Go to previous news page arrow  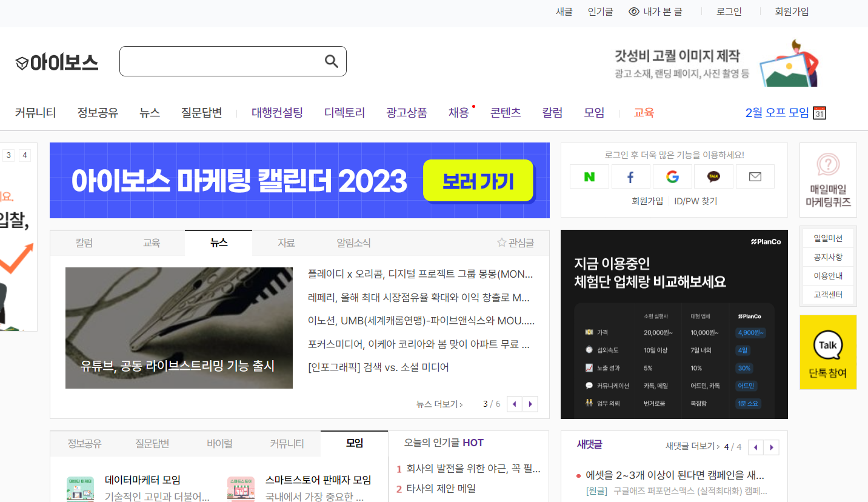point(515,404)
